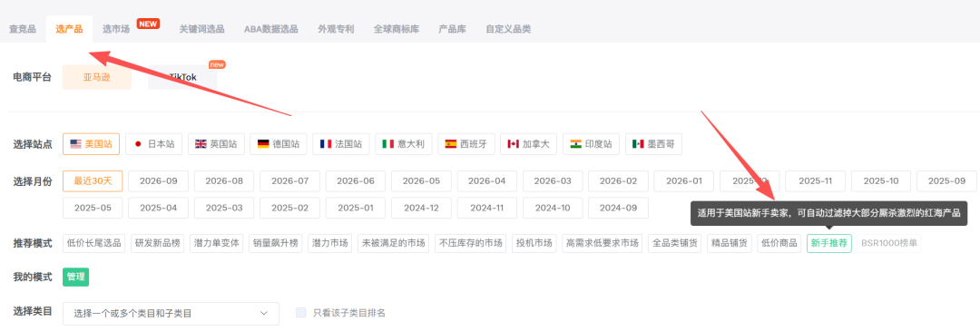Select the 潜力单变体 mode
Viewport: 980px width, 331px height.
[x=217, y=243]
